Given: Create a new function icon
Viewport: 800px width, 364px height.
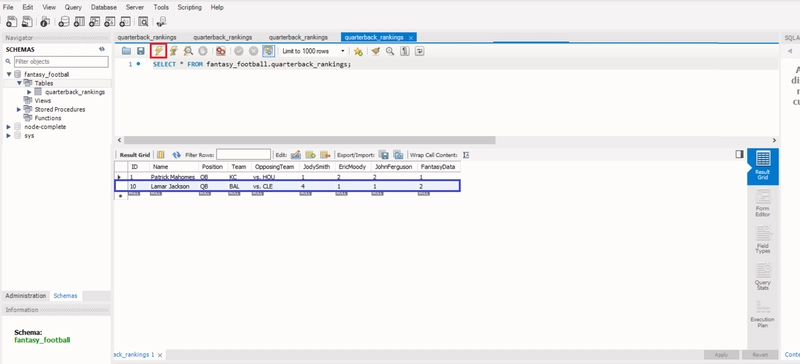Looking at the screenshot, I should pos(125,21).
